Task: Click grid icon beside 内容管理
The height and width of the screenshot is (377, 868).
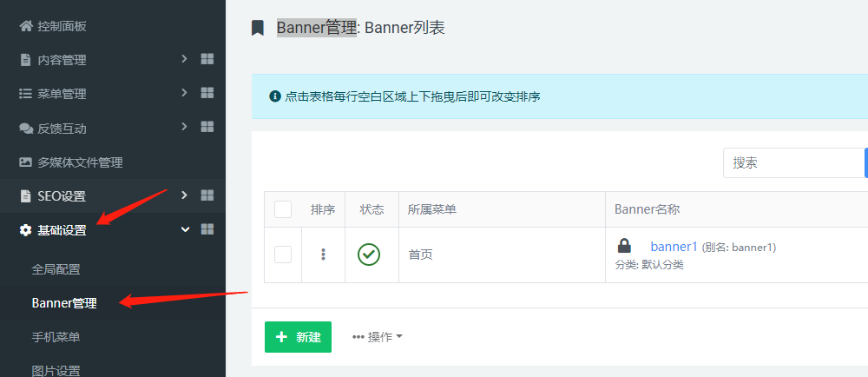Action: pos(207,59)
